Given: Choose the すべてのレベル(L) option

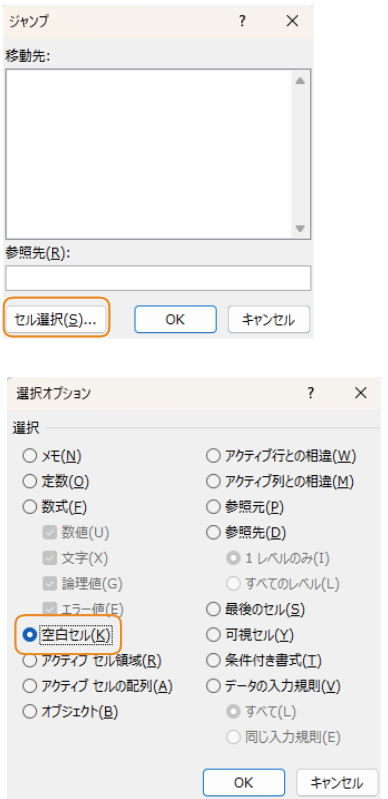Looking at the screenshot, I should [x=283, y=583].
